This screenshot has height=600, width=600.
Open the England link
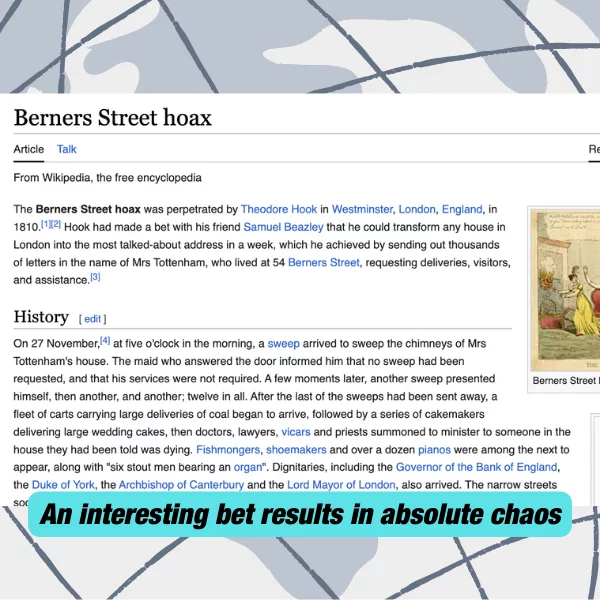pyautogui.click(x=462, y=209)
